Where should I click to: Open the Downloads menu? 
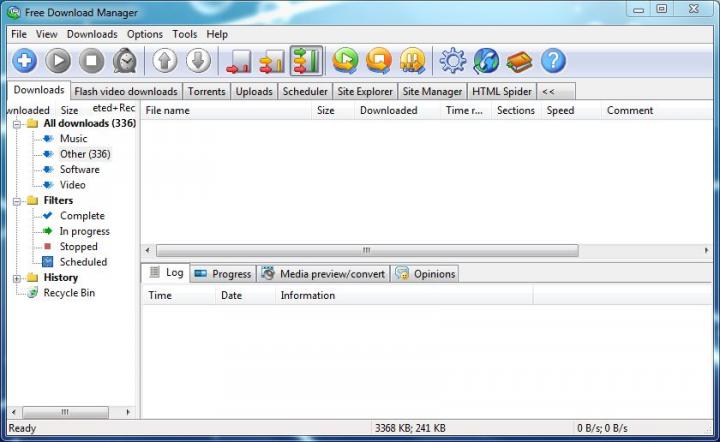pyautogui.click(x=92, y=34)
